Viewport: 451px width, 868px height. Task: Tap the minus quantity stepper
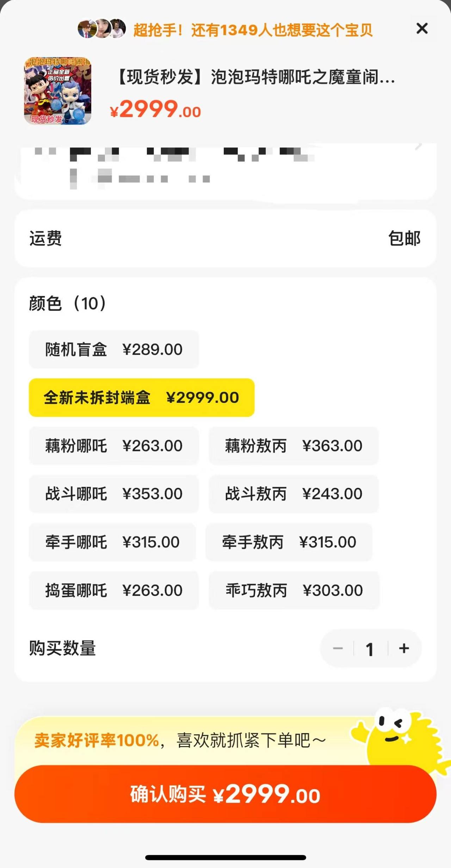338,648
